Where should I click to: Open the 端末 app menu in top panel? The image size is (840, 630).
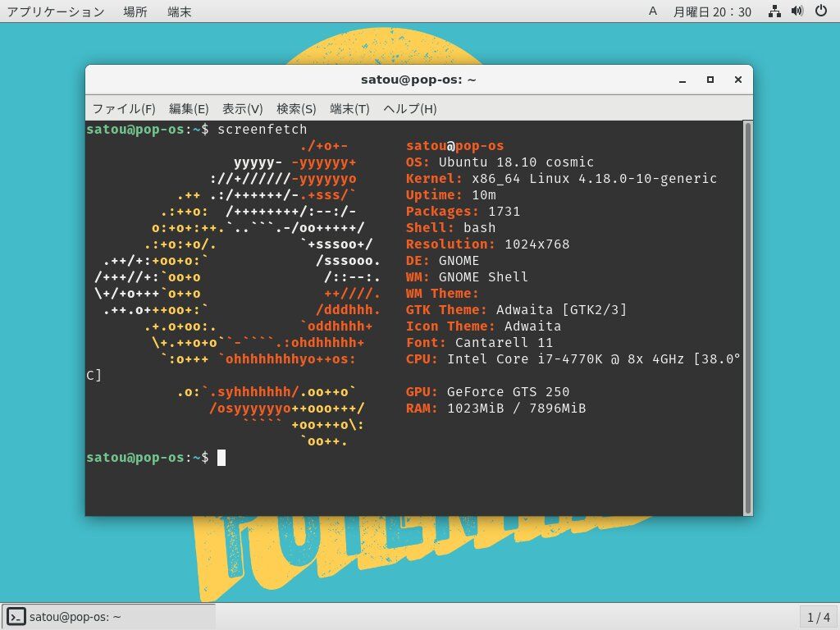[x=179, y=11]
